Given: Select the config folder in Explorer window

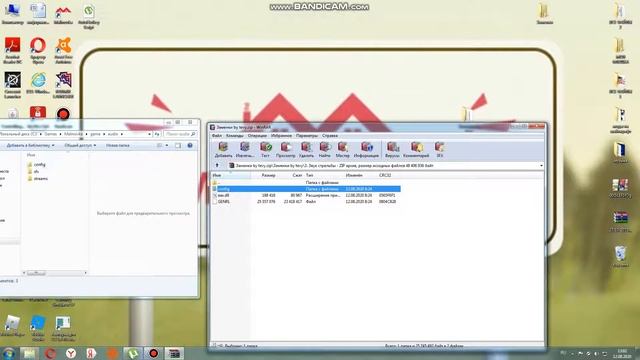Looking at the screenshot, I should coord(36,164).
